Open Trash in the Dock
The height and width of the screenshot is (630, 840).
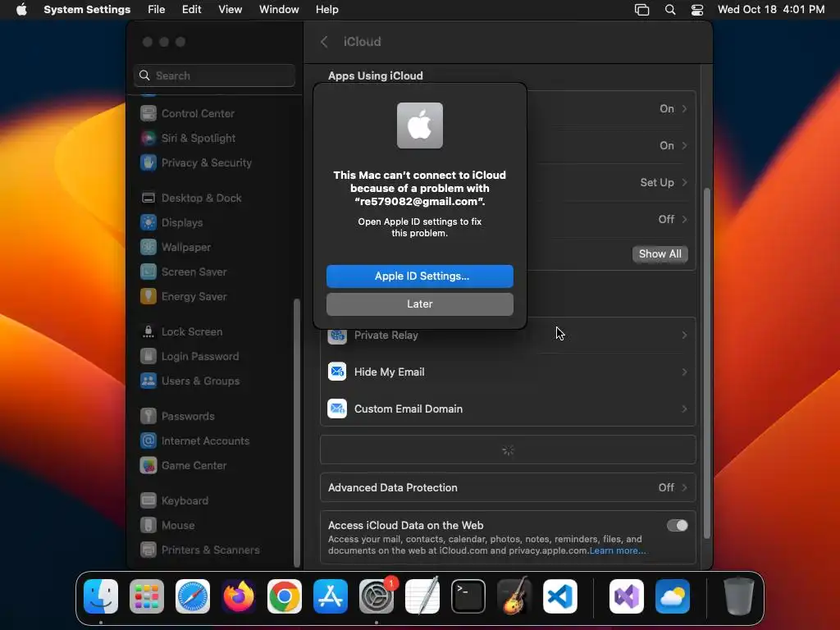(739, 596)
